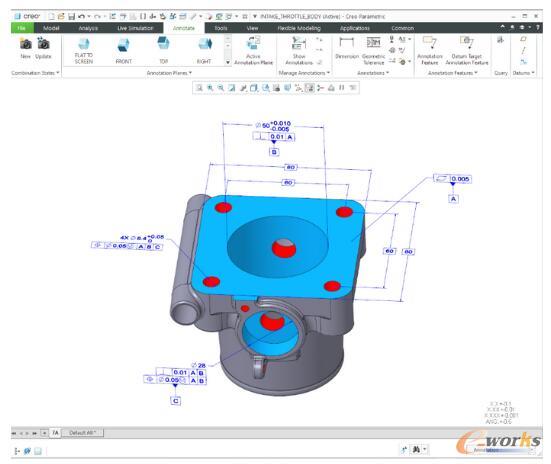Toggle Spin Center icon in graphics toolbar
Screen dimensions: 551x464
320,88
